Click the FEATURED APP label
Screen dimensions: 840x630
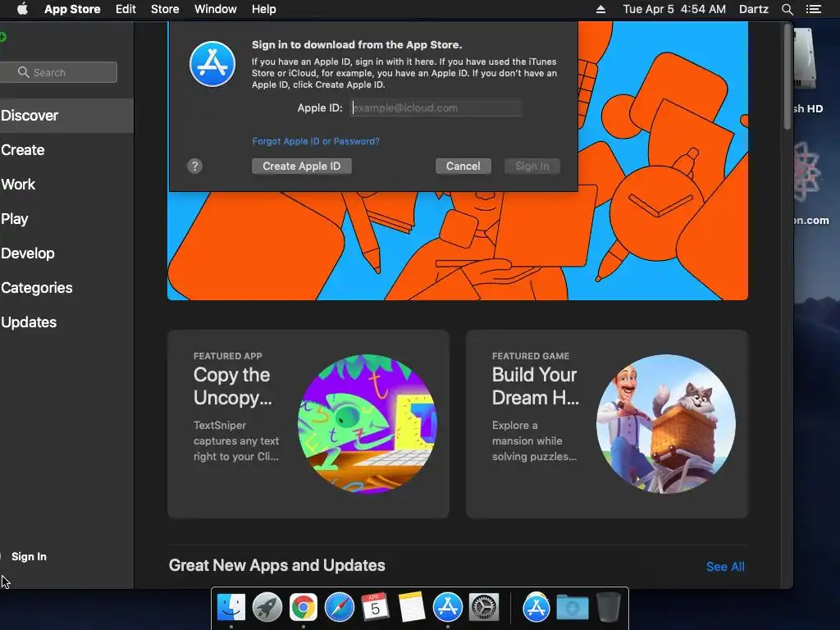pos(228,356)
